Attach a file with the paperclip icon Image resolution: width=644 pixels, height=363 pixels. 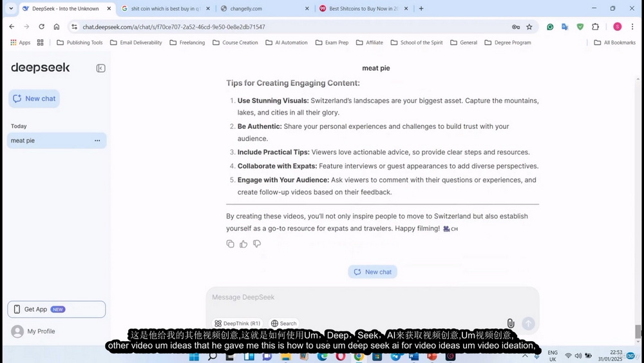(511, 324)
